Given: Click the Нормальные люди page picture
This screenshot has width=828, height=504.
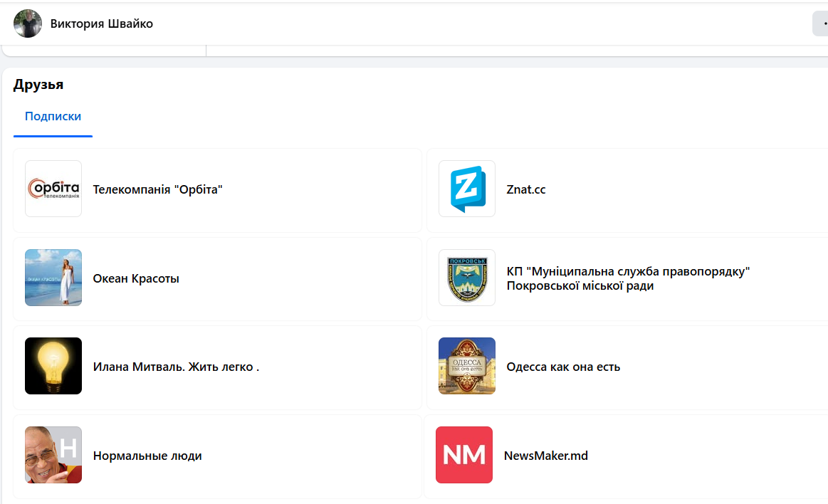Looking at the screenshot, I should (x=53, y=455).
